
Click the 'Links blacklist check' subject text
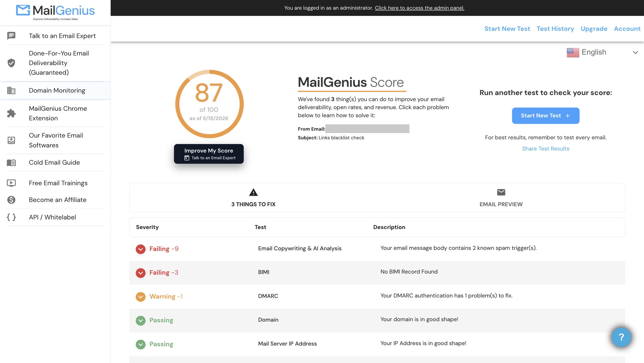click(x=341, y=138)
